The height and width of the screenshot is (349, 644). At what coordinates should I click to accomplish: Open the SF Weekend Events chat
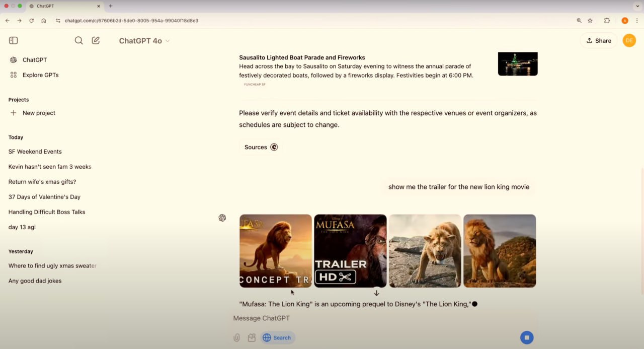pyautogui.click(x=35, y=152)
